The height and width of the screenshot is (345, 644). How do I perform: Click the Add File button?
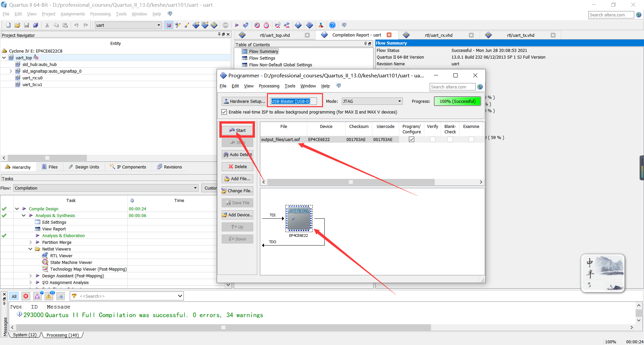(x=237, y=179)
